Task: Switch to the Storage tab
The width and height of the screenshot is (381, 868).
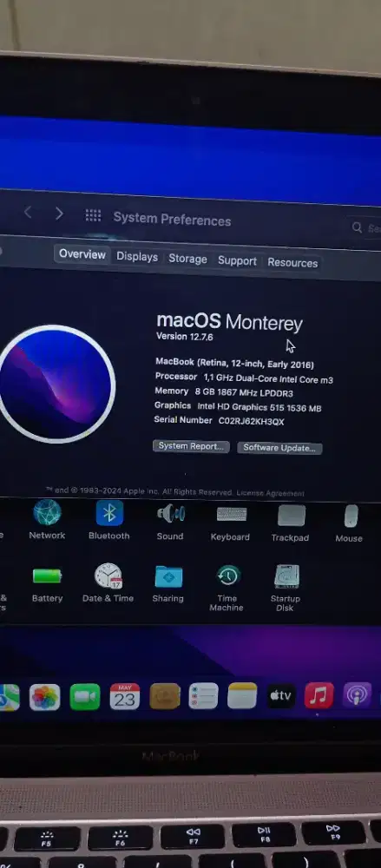Action: coord(187,259)
